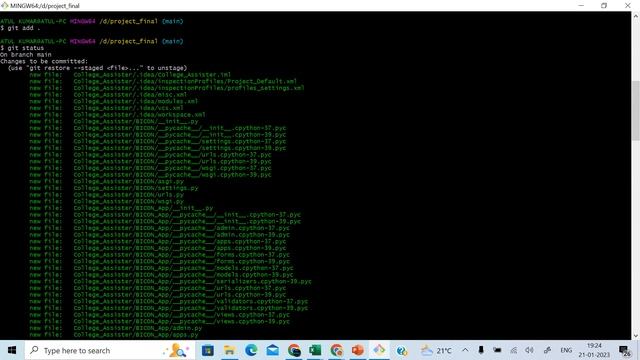Open the Get Help icon on taskbar
The height and width of the screenshot is (360, 640).
[x=402, y=350]
